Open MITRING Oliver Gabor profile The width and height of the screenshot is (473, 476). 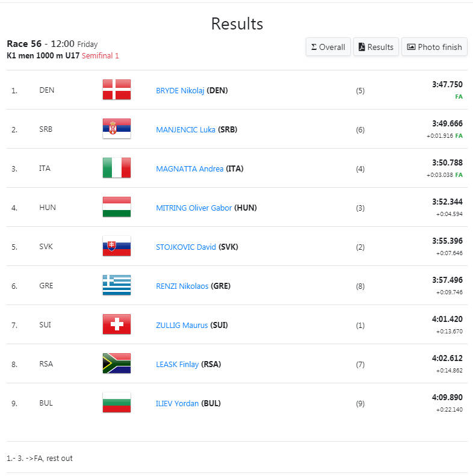194,208
